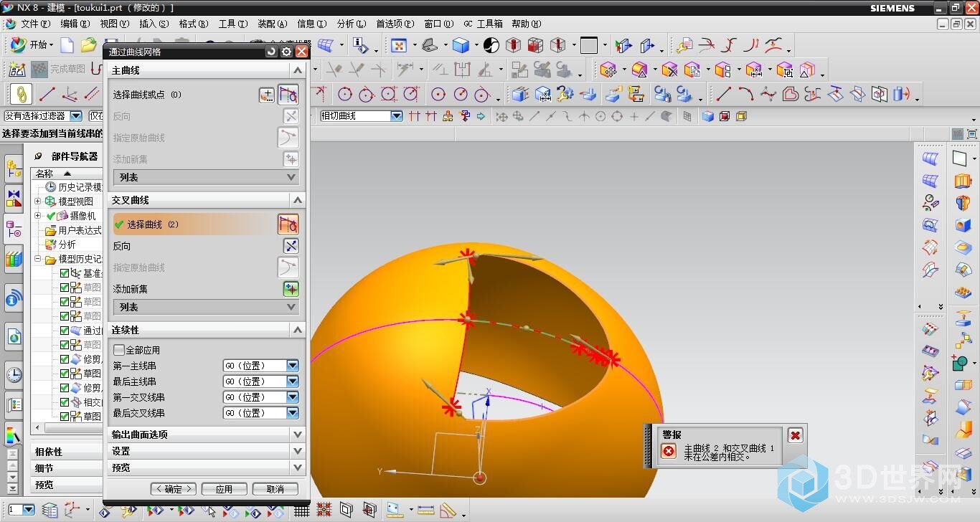This screenshot has width=980, height=522.
Task: Open a file with the folder icon
Action: pos(88,45)
